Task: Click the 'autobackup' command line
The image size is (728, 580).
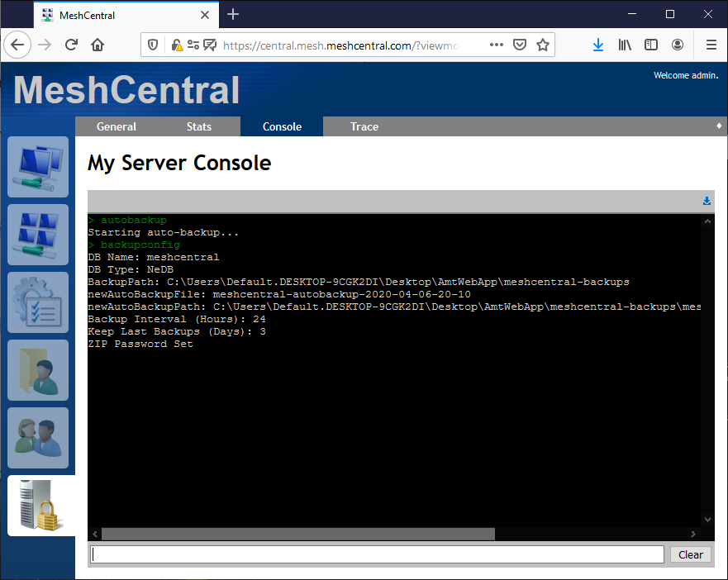Action: point(127,220)
